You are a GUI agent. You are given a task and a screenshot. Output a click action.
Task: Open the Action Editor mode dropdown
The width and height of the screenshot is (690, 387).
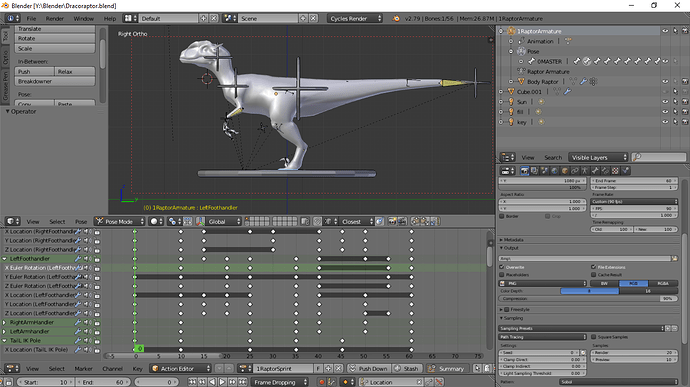tap(180, 369)
